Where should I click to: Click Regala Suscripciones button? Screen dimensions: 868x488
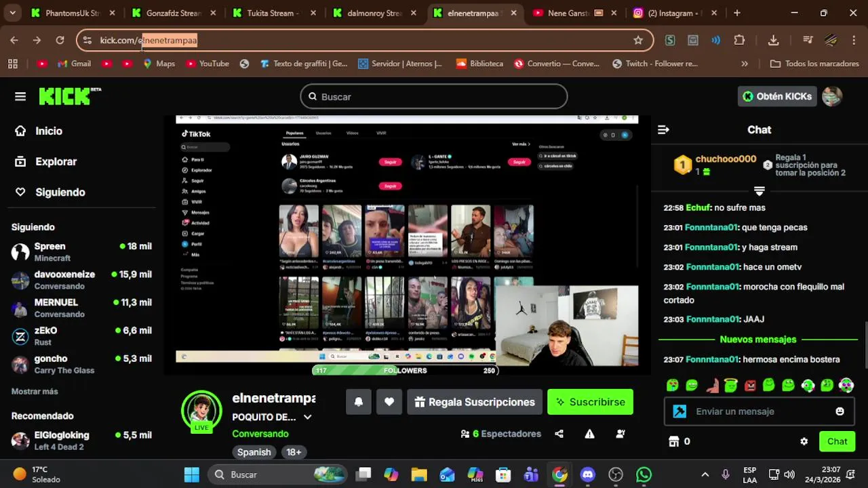475,402
